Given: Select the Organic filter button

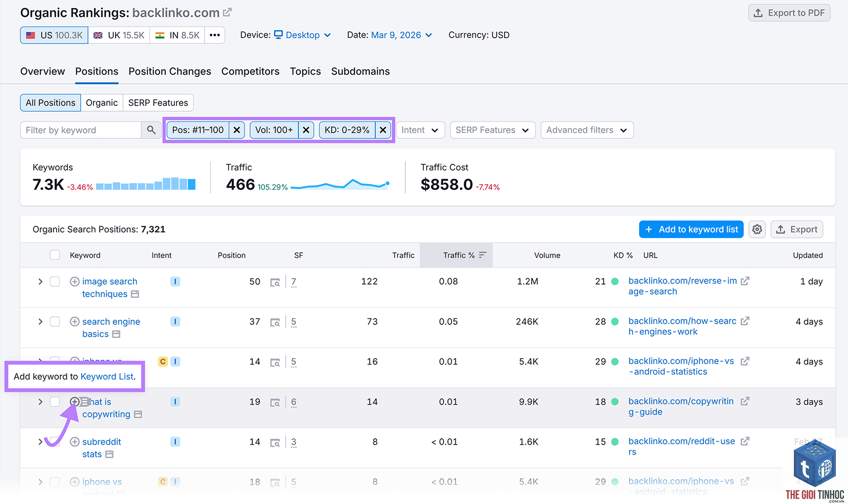Looking at the screenshot, I should 102,103.
